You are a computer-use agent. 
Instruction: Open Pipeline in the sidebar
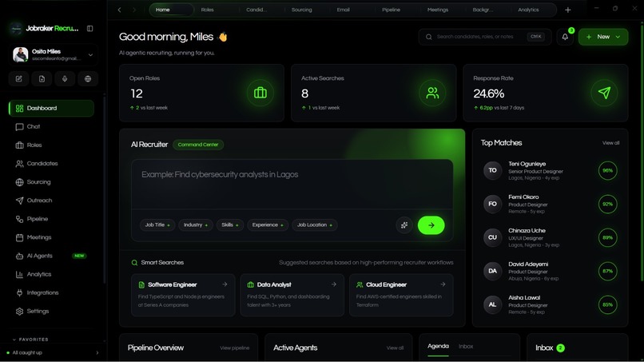51,219
